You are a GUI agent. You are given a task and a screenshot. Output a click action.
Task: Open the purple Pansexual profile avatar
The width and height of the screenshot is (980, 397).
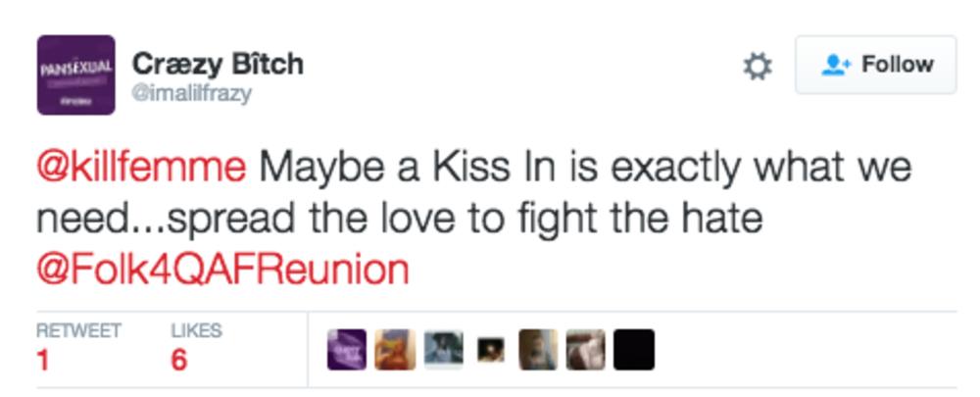pyautogui.click(x=75, y=75)
